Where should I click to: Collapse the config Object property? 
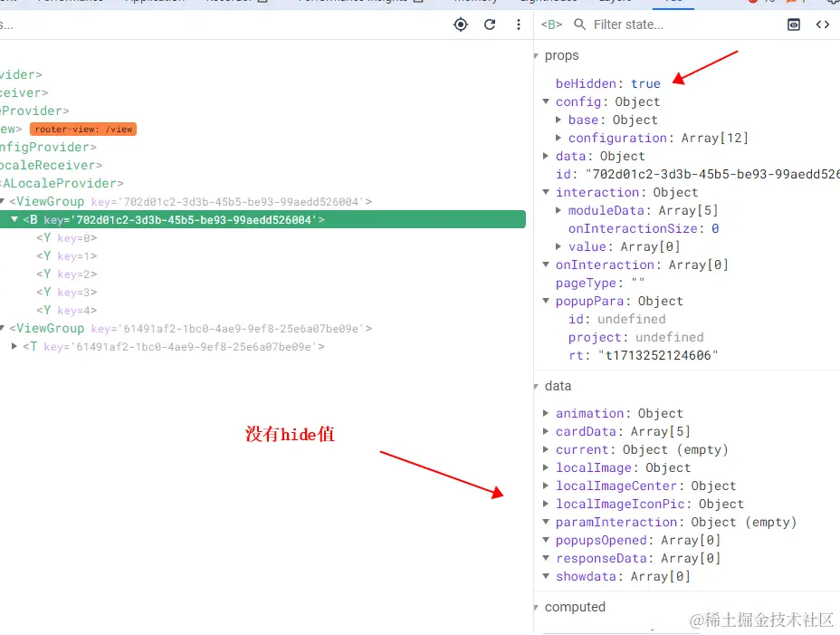click(x=546, y=101)
